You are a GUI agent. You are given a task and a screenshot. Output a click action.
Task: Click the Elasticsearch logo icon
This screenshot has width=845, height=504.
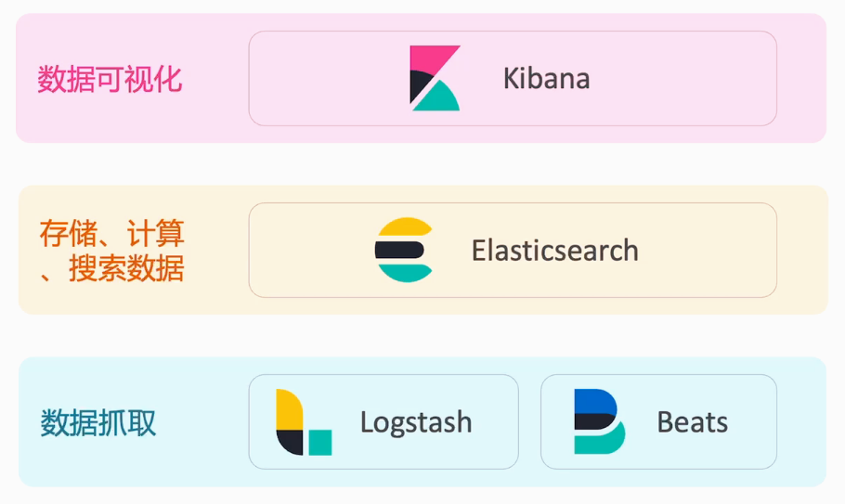(404, 250)
